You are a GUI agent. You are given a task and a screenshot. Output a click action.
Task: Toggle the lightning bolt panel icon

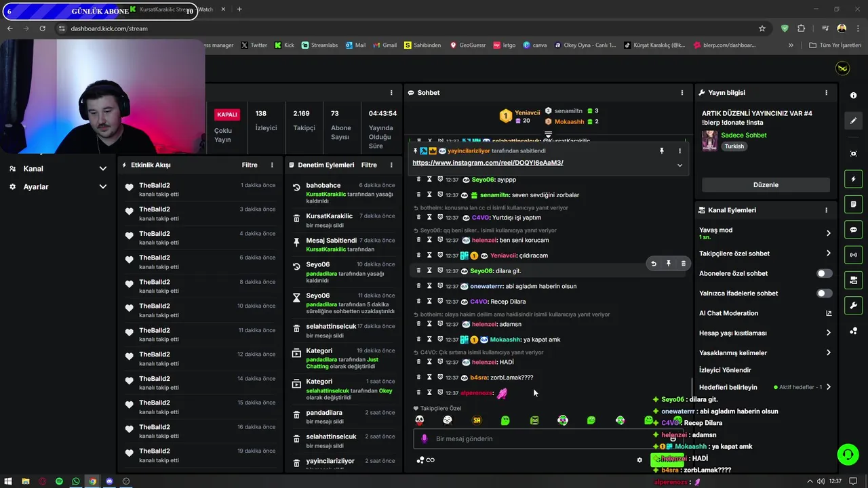pyautogui.click(x=853, y=179)
